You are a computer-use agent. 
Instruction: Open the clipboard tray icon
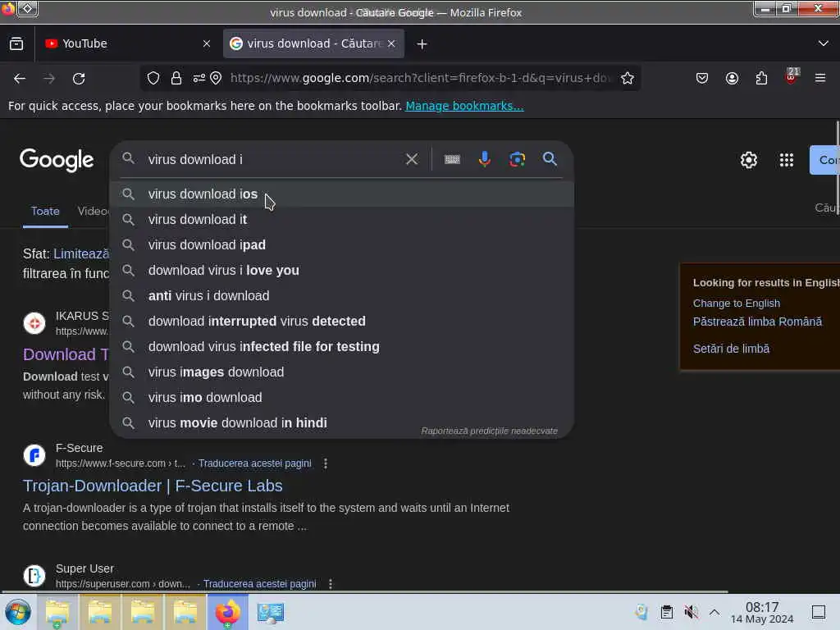tap(666, 611)
